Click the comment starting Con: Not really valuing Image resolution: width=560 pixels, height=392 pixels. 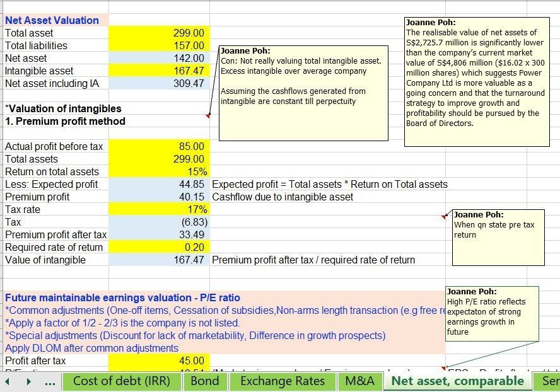click(303, 93)
